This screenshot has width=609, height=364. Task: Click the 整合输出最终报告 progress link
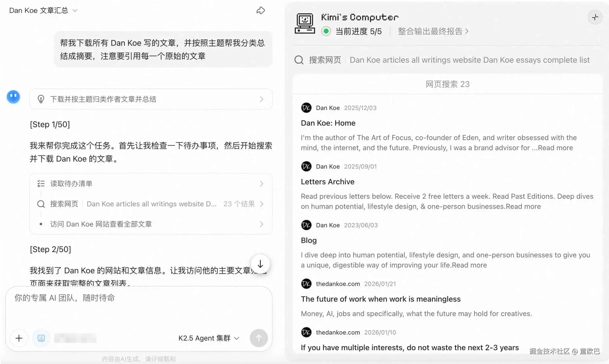click(x=433, y=31)
